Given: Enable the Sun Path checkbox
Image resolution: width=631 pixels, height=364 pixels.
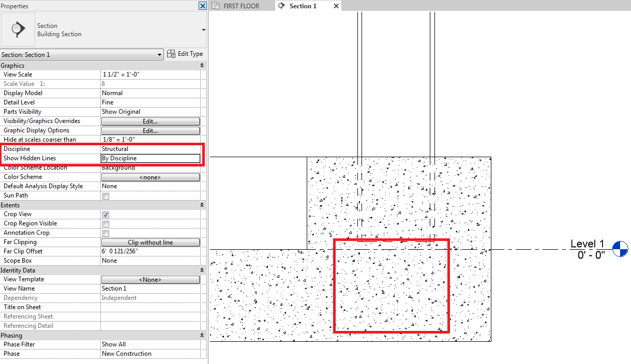Looking at the screenshot, I should 105,195.
